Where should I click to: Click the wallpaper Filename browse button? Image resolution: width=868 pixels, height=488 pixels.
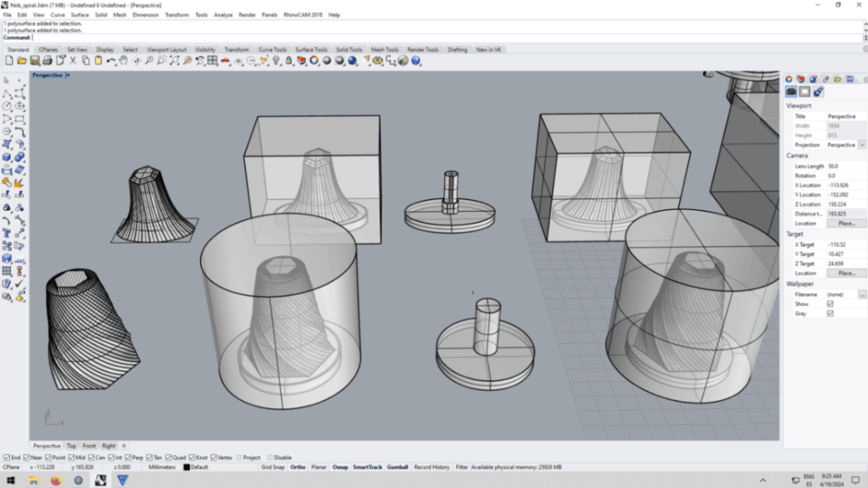pos(862,295)
